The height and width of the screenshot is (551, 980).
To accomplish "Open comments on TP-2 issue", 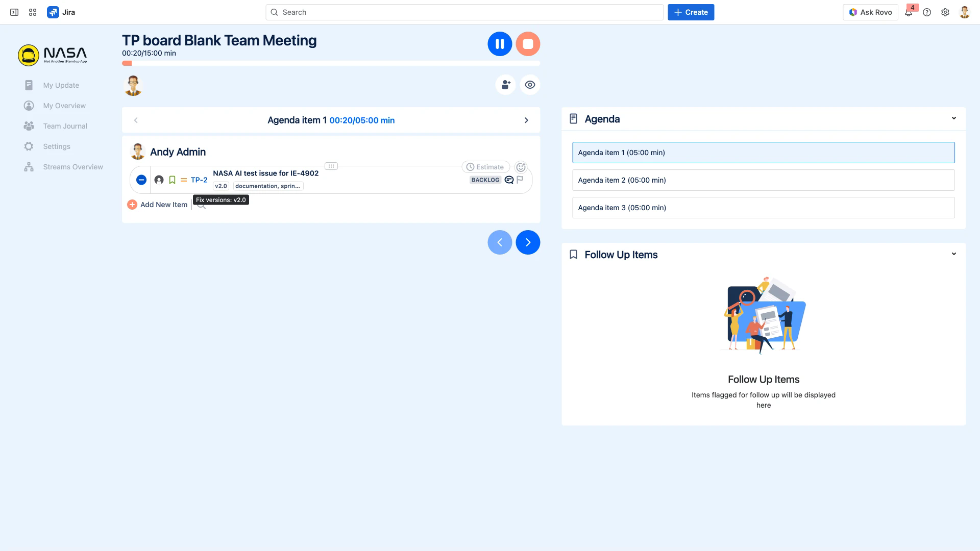I will [509, 180].
